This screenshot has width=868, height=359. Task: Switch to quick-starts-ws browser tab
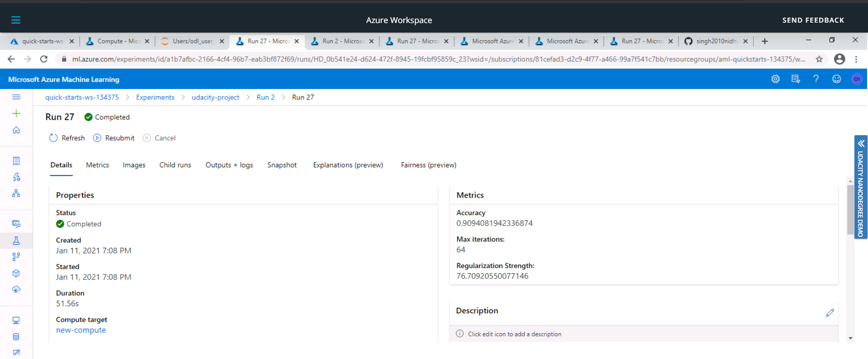(x=42, y=41)
